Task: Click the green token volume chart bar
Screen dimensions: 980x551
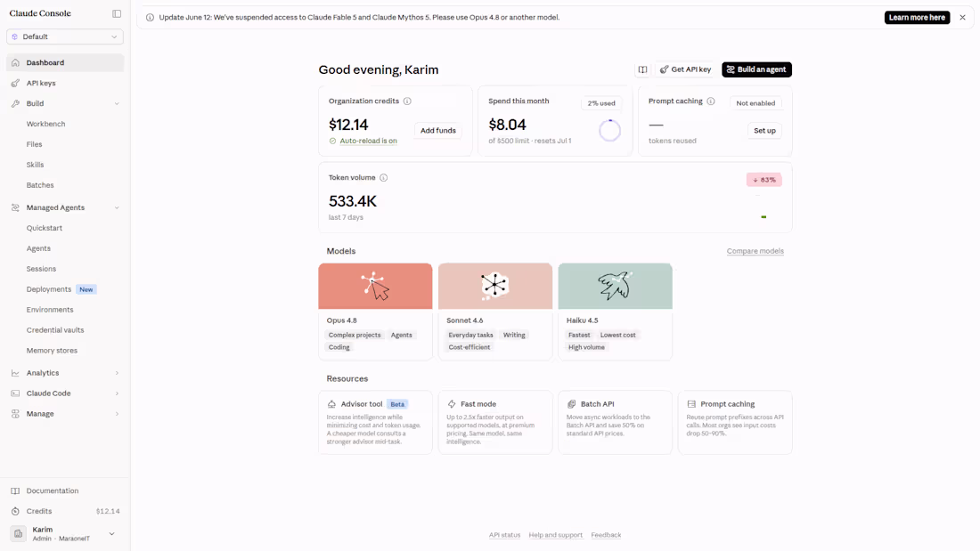Action: [764, 217]
